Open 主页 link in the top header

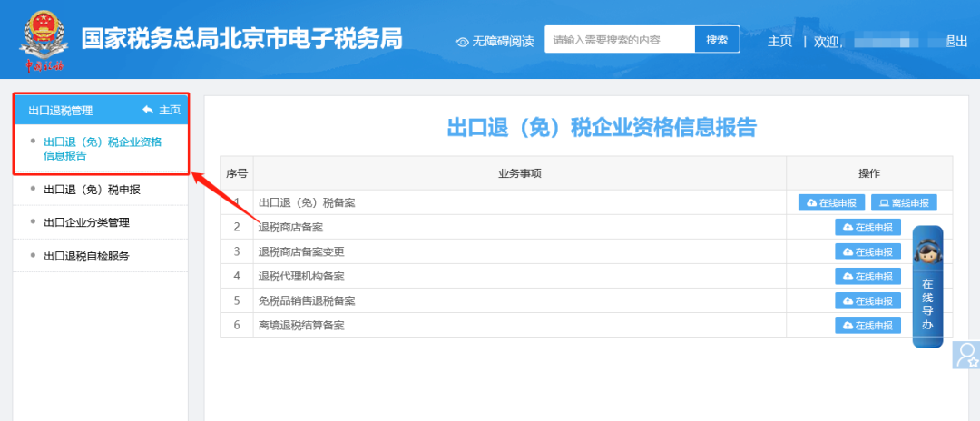(x=779, y=41)
